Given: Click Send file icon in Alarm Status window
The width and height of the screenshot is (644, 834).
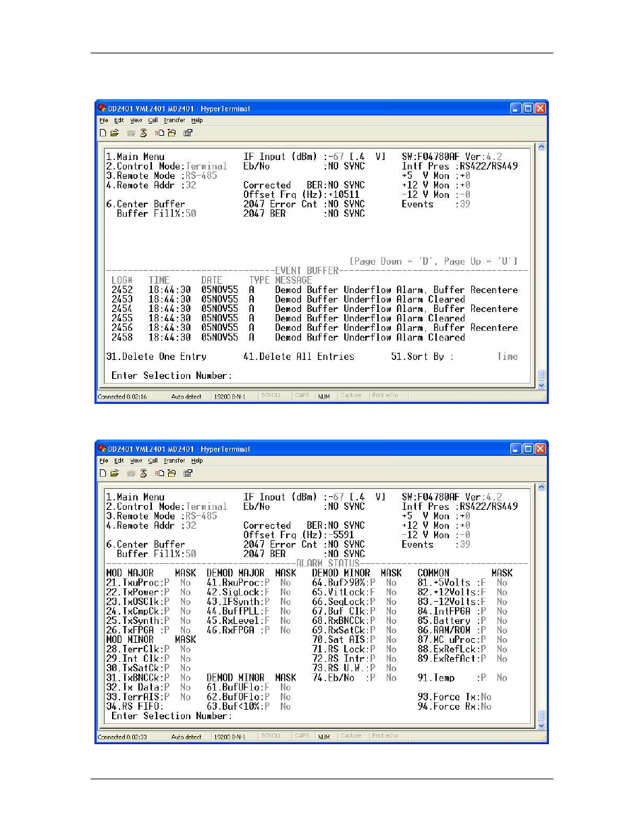Looking at the screenshot, I should pos(159,473).
